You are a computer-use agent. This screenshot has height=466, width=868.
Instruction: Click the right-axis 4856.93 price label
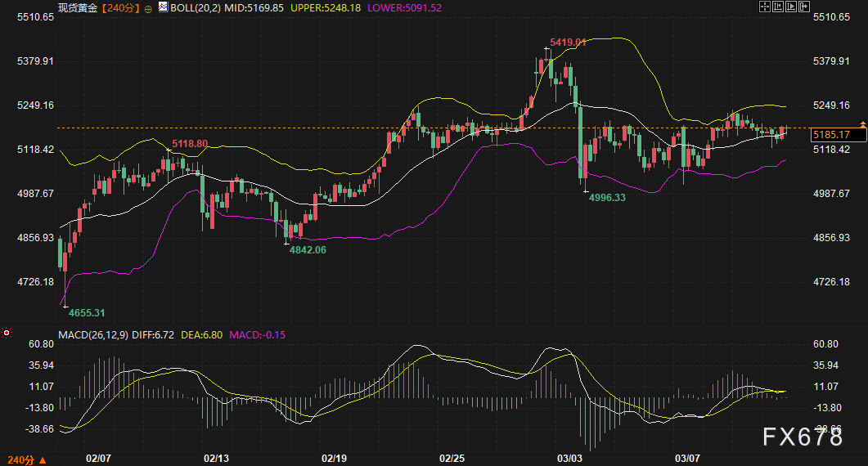click(831, 237)
